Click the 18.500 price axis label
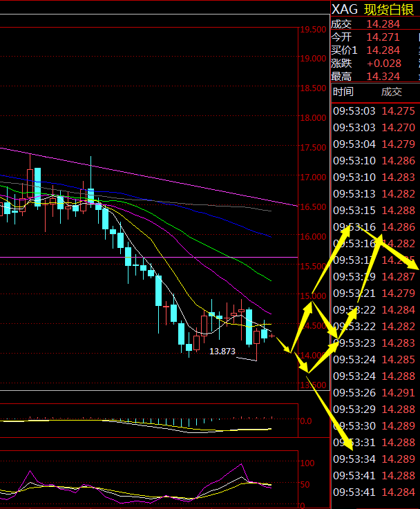 (313, 88)
